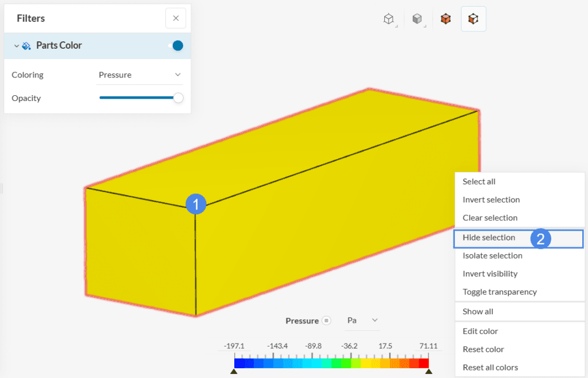
Task: Click the paint bucket Parts Color icon
Action: tap(26, 46)
